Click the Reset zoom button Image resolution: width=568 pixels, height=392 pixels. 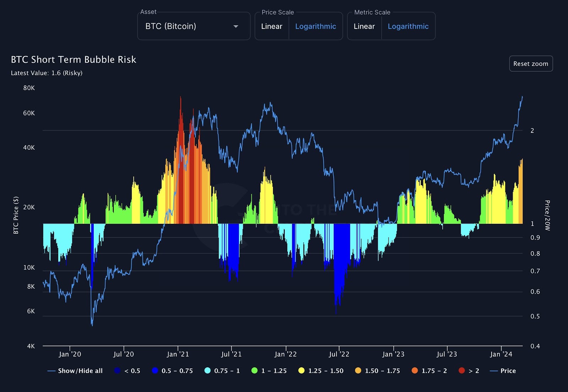(531, 64)
